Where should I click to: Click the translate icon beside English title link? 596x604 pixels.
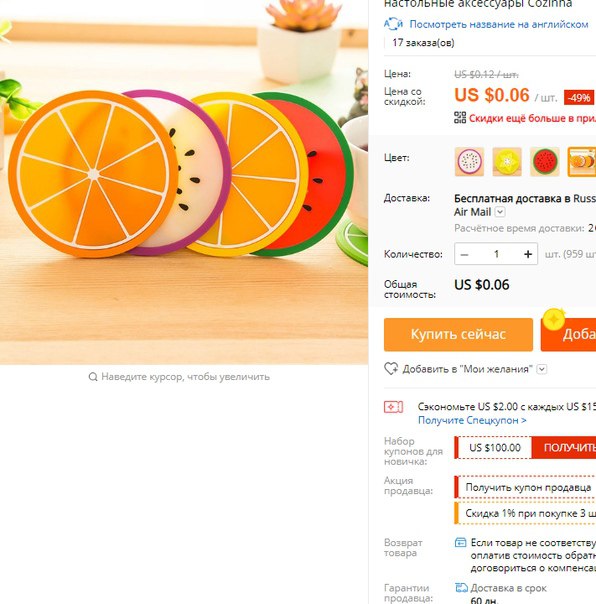(x=393, y=24)
